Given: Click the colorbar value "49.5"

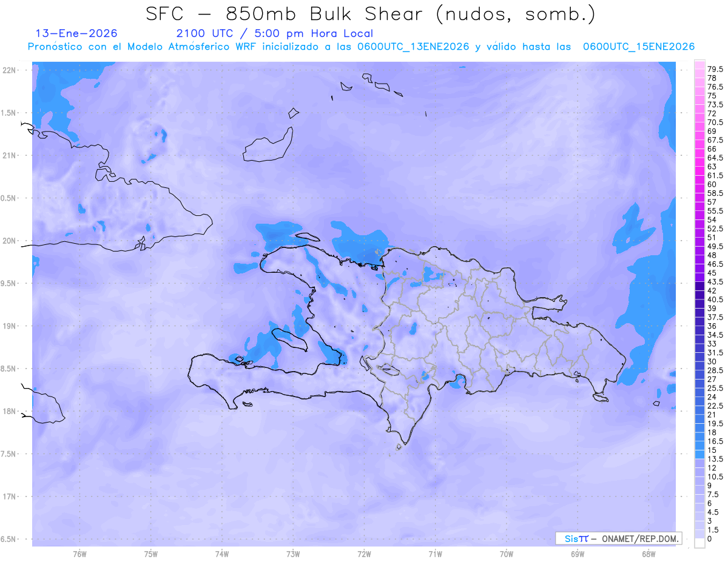Looking at the screenshot, I should pyautogui.click(x=715, y=246).
